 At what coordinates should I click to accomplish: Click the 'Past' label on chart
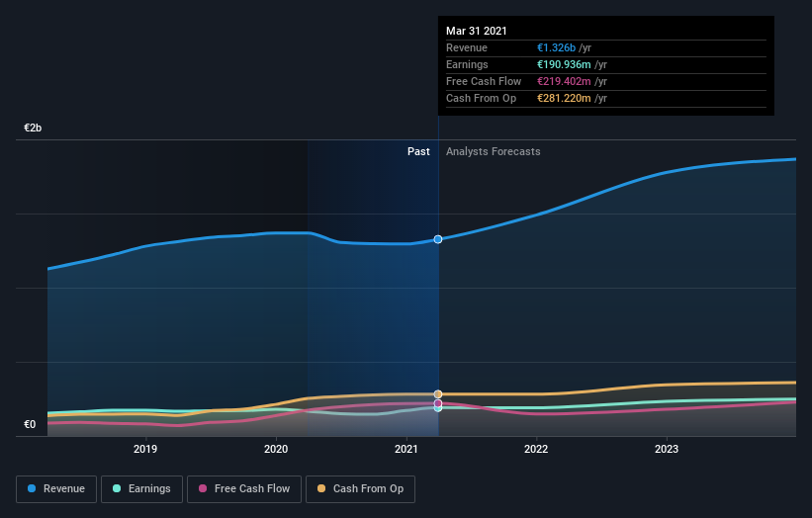point(418,151)
